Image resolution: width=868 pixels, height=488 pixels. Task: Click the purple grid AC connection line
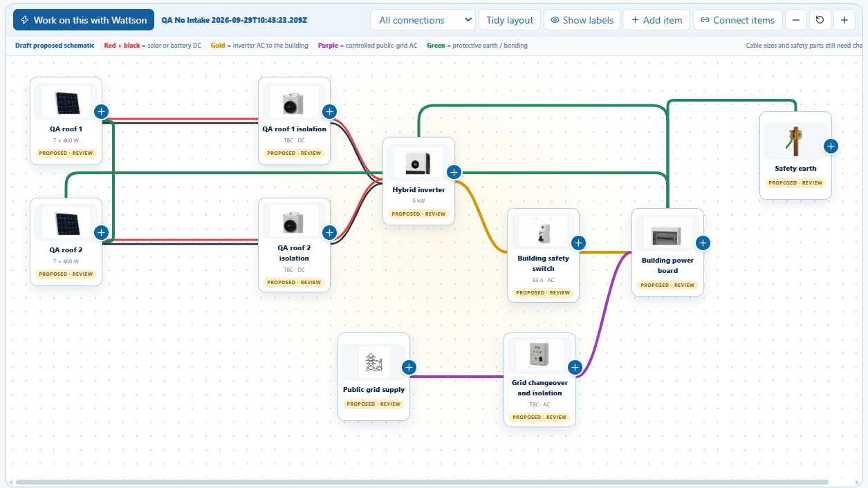click(456, 377)
